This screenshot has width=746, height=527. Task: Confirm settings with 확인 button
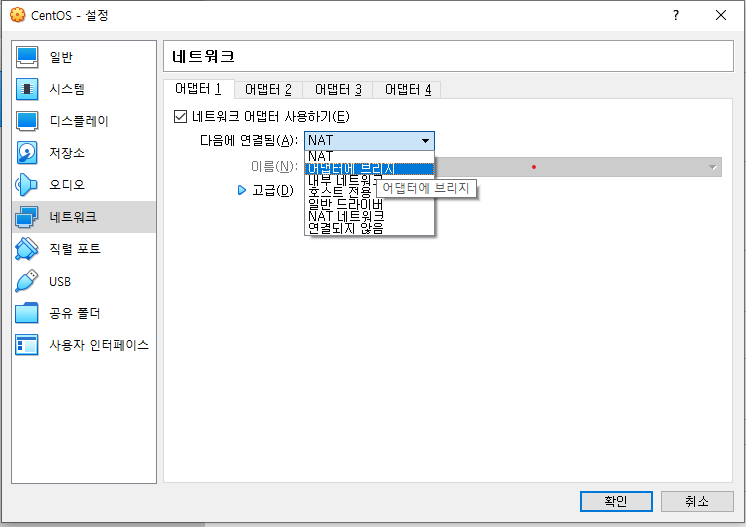[616, 501]
